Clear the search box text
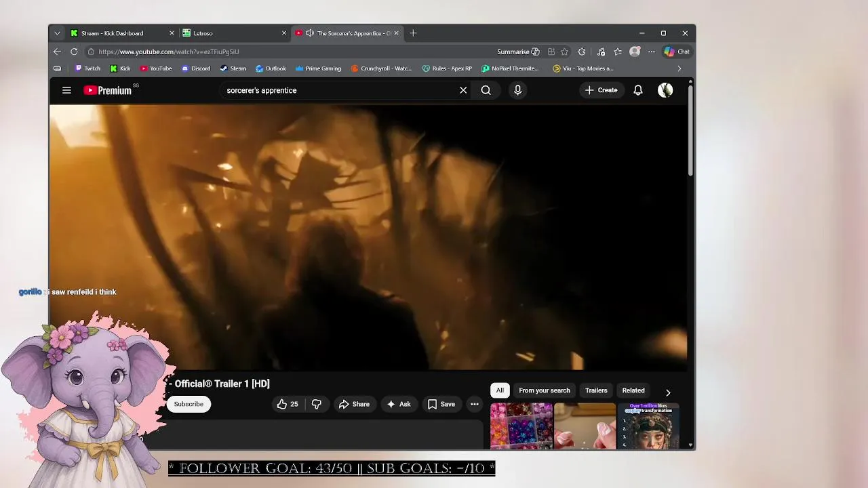The height and width of the screenshot is (488, 868). [x=463, y=90]
